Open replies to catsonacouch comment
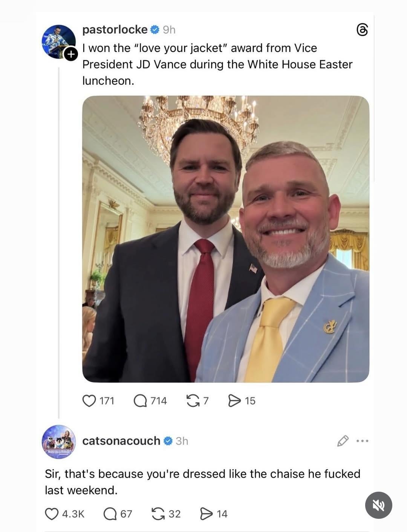The image size is (407, 532). tap(110, 514)
